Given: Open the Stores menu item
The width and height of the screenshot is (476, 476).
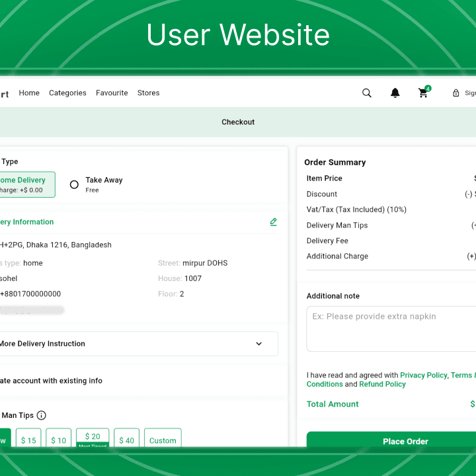Looking at the screenshot, I should (x=148, y=93).
